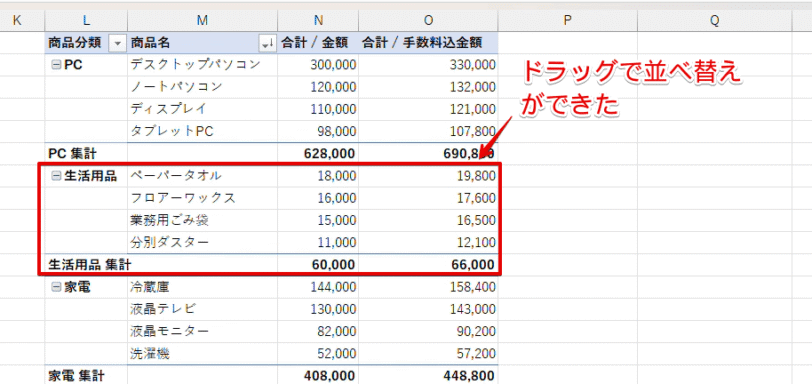Viewport: 812px width, 384px height.
Task: Select column K header
Action: tap(17, 20)
